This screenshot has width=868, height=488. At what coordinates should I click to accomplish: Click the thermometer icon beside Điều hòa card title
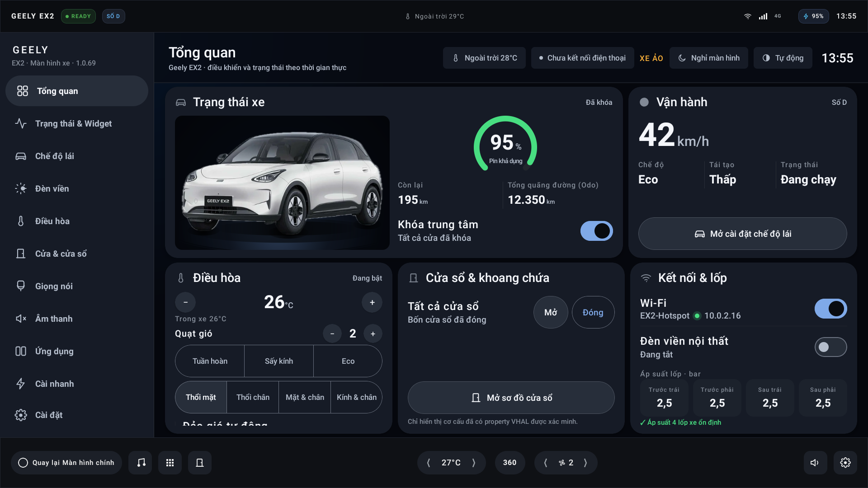181,278
